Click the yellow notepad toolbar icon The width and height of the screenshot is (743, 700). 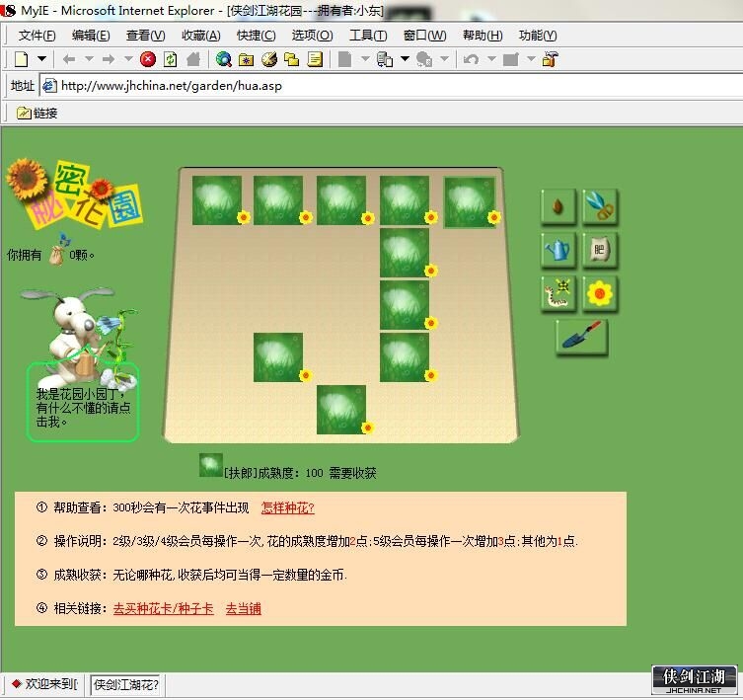point(315,59)
